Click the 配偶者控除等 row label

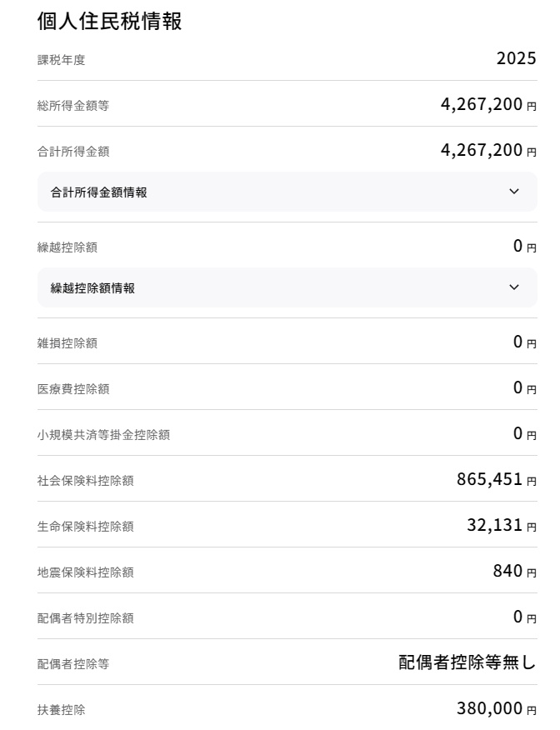pyautogui.click(x=73, y=664)
